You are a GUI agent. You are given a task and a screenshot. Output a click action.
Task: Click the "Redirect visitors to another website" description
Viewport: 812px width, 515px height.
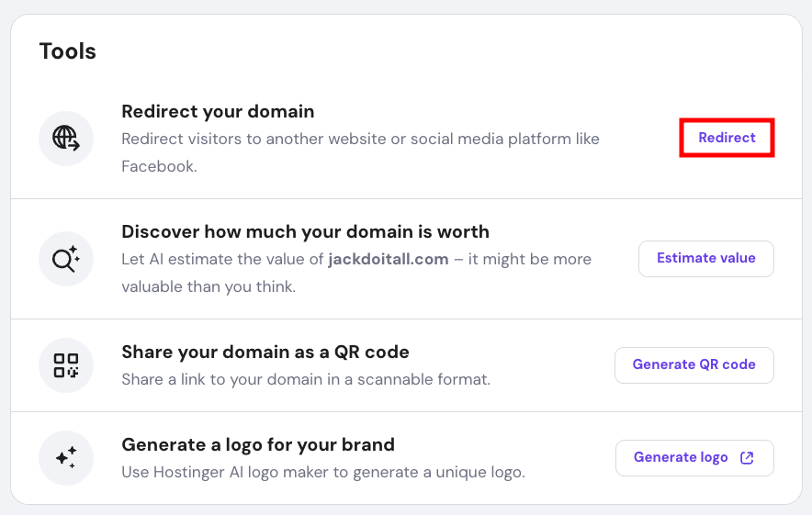pyautogui.click(x=360, y=140)
